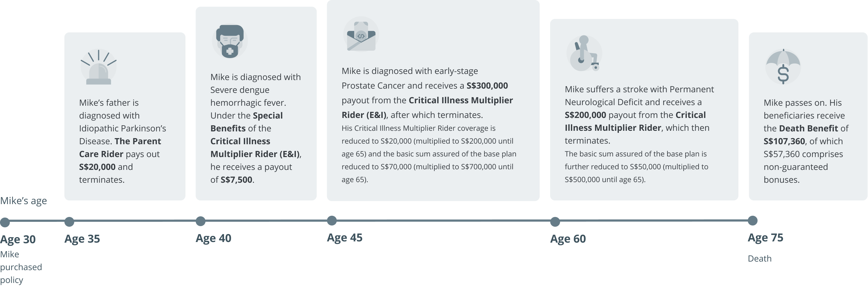The image size is (868, 286).
Task: Click the S$7,500 payout amount
Action: pos(236,180)
